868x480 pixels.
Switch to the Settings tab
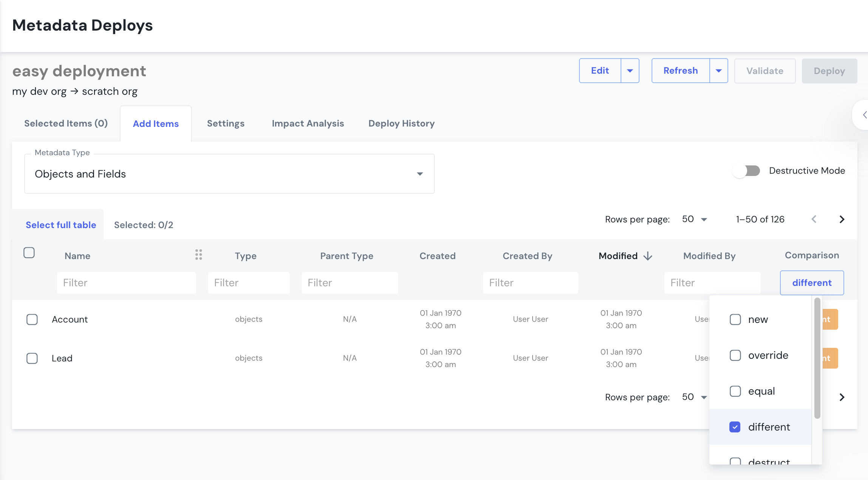coord(225,123)
